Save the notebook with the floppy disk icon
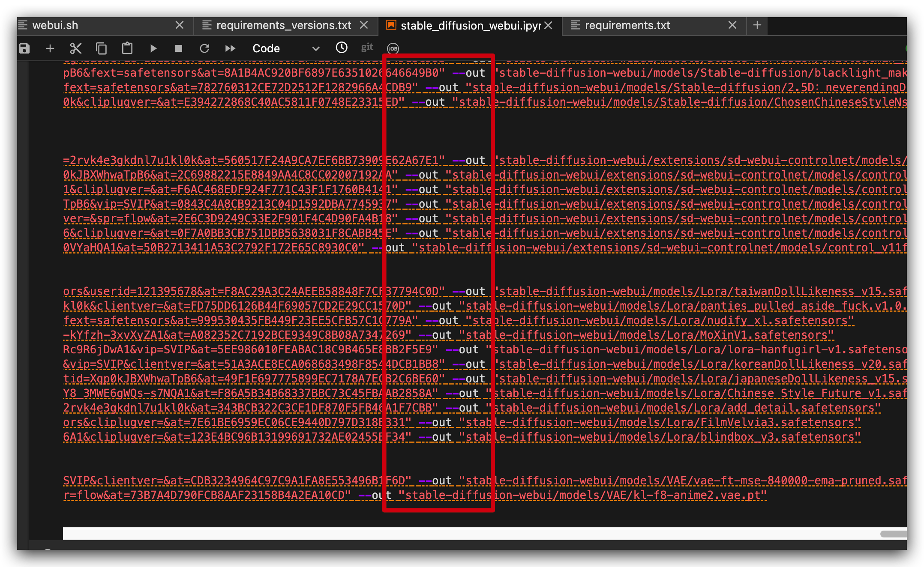 pyautogui.click(x=24, y=48)
